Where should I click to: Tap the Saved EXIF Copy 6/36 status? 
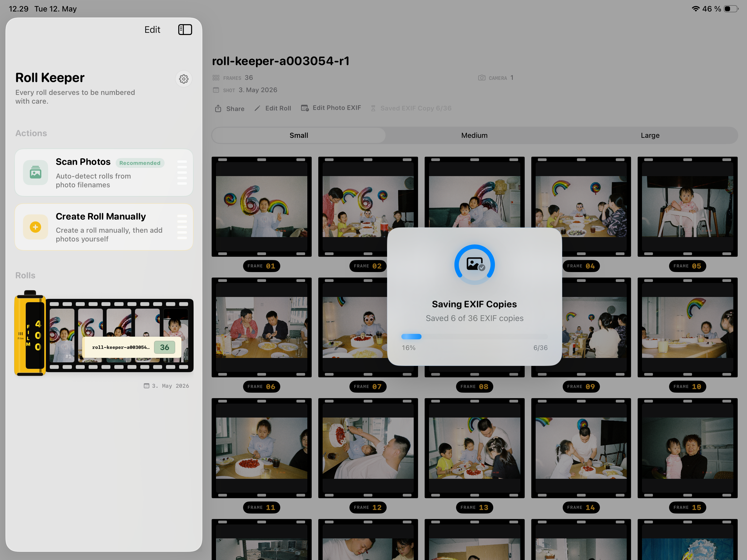tap(411, 109)
